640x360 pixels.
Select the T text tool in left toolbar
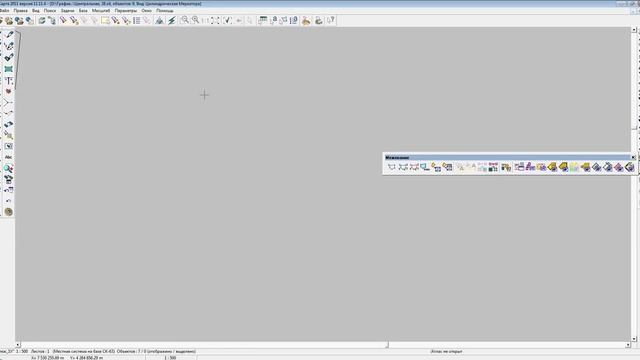pos(9,81)
